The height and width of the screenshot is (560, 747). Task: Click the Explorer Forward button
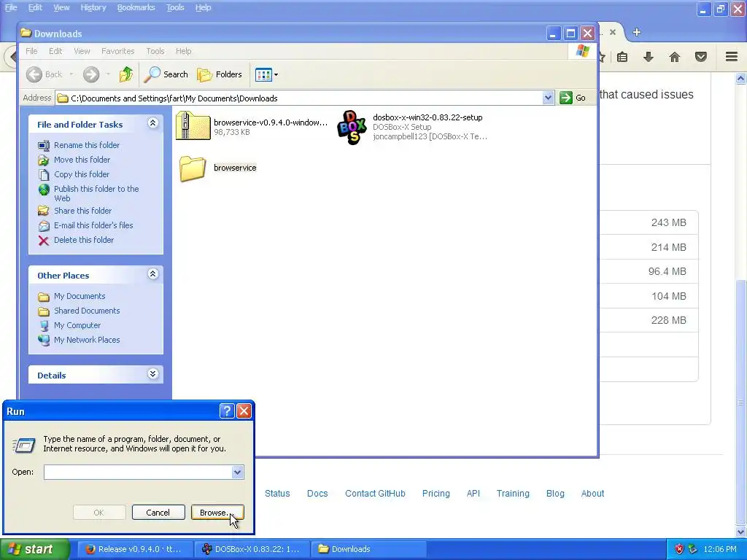pyautogui.click(x=91, y=74)
